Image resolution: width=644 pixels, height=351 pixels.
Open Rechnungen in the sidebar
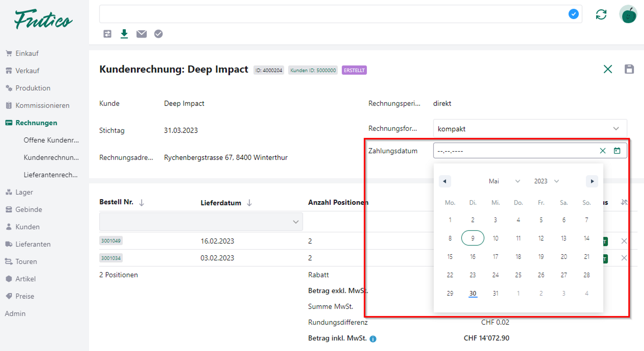(36, 123)
